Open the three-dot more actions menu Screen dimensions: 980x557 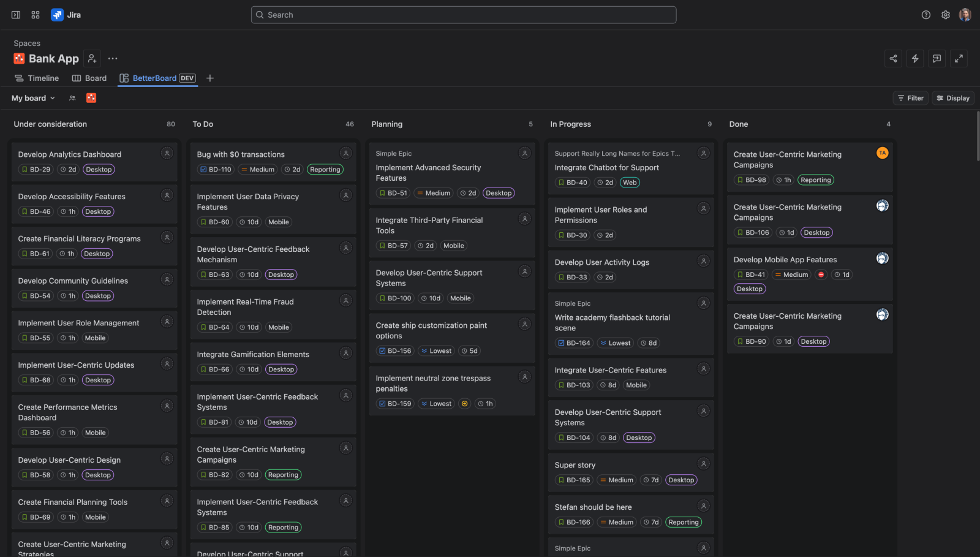[x=113, y=58]
